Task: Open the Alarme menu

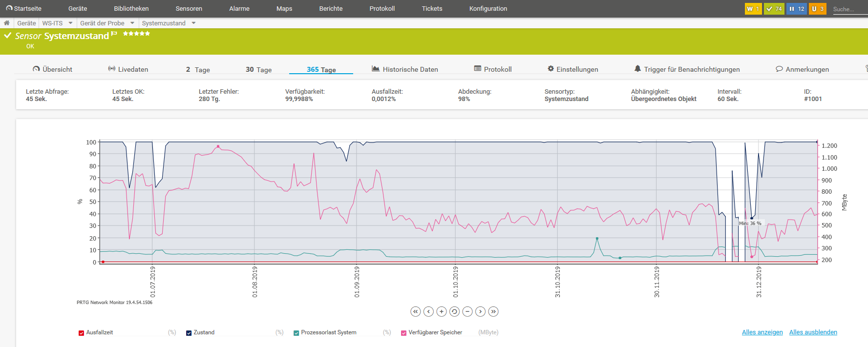Action: 239,9
